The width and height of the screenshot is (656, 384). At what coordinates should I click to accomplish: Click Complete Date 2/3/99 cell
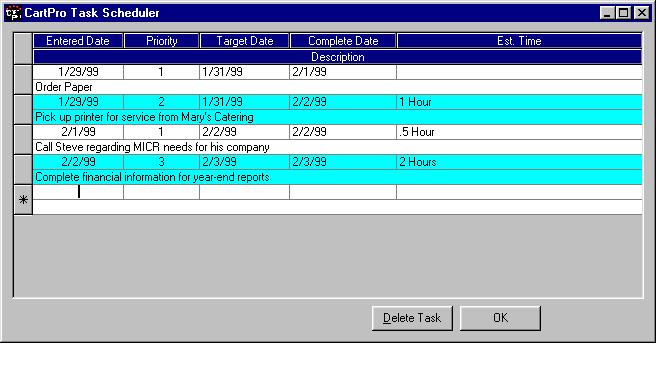[343, 162]
